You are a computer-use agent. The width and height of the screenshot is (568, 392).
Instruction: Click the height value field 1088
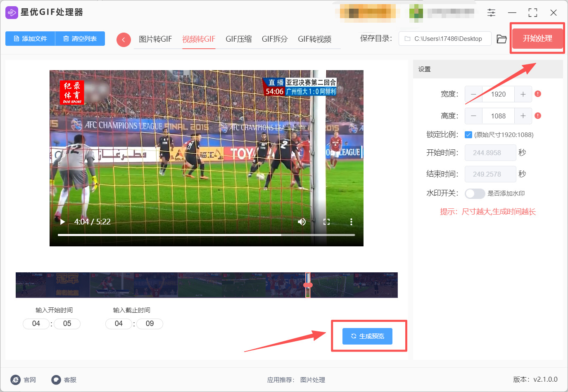498,116
